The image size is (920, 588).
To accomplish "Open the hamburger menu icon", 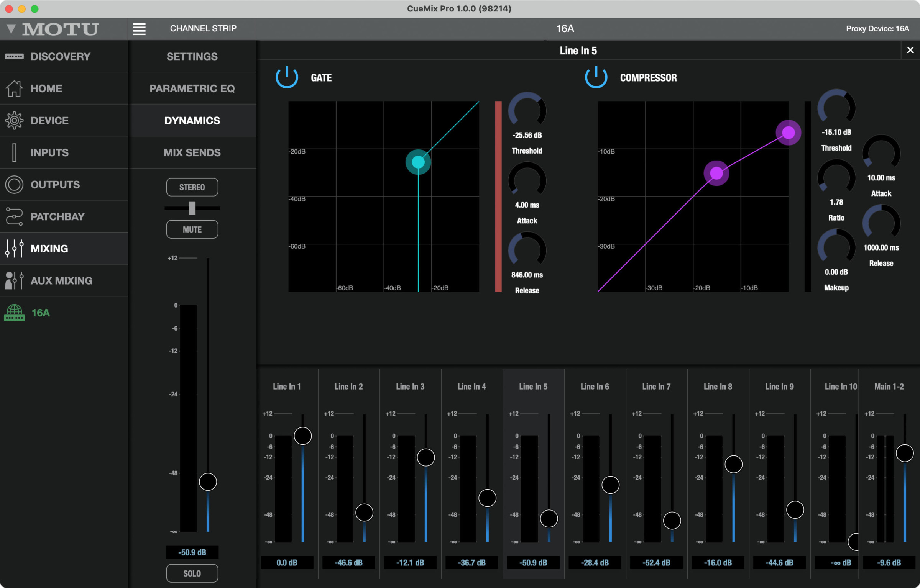I will point(139,29).
